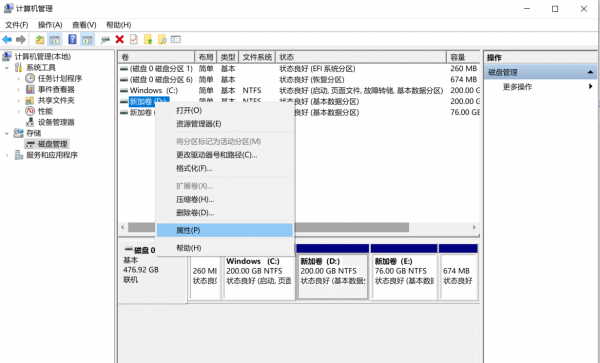Choose 格式化(F) from context menu
The image size is (600, 363).
[225, 169]
